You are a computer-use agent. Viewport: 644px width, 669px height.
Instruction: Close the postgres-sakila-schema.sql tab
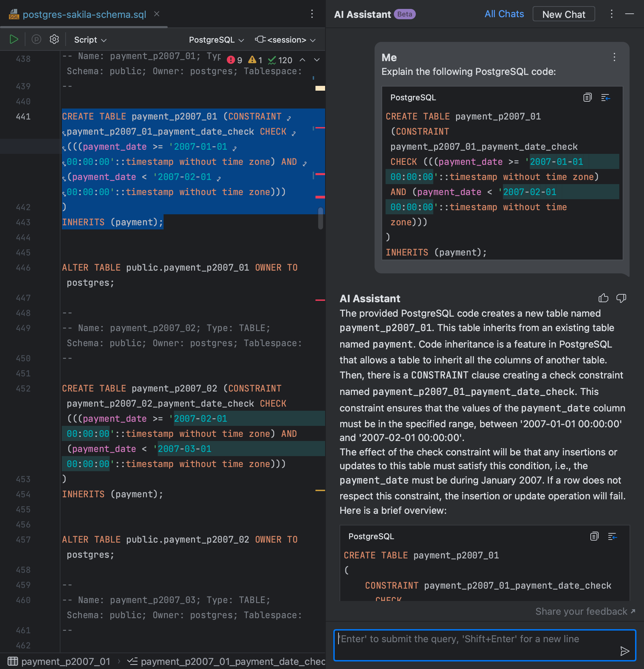point(157,14)
